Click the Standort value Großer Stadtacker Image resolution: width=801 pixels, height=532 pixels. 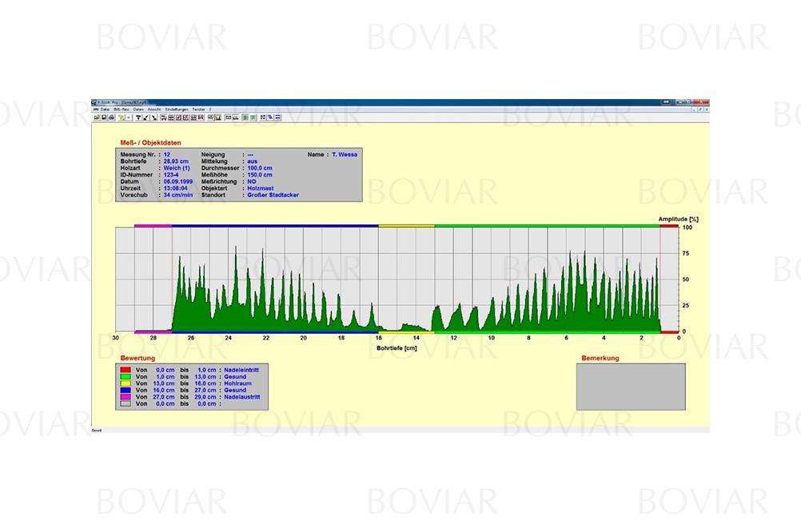click(x=273, y=194)
